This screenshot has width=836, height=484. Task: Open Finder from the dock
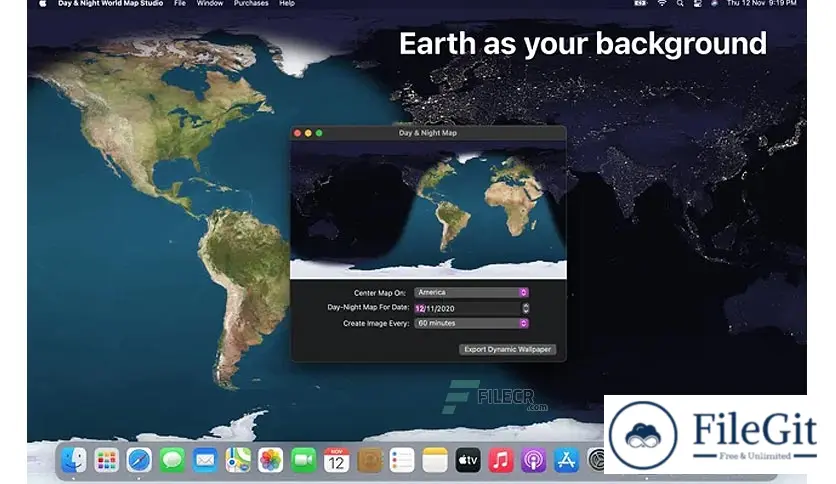[74, 460]
